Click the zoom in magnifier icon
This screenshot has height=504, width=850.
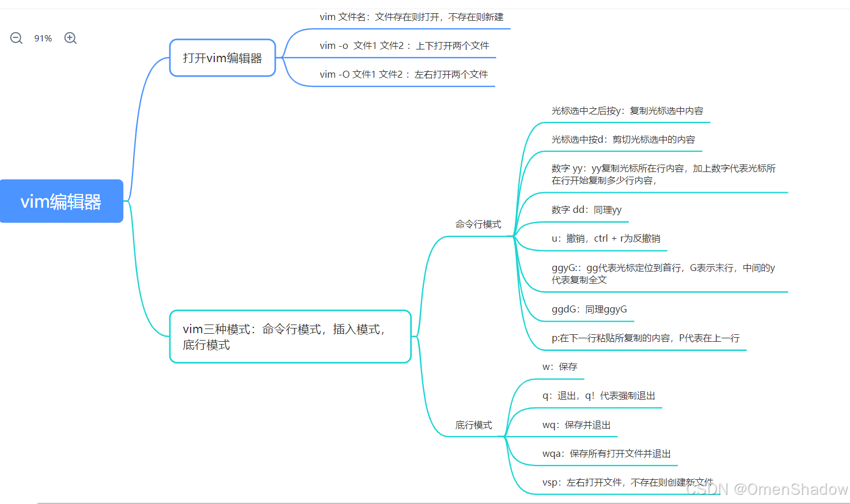70,39
